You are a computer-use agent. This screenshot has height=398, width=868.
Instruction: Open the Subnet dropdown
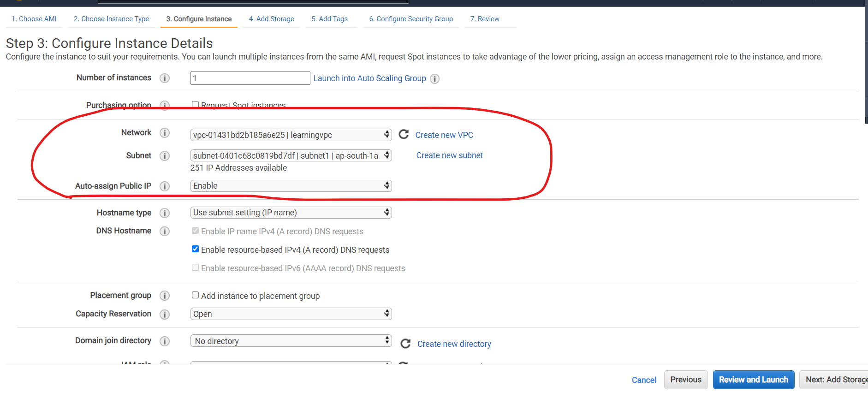pos(291,156)
